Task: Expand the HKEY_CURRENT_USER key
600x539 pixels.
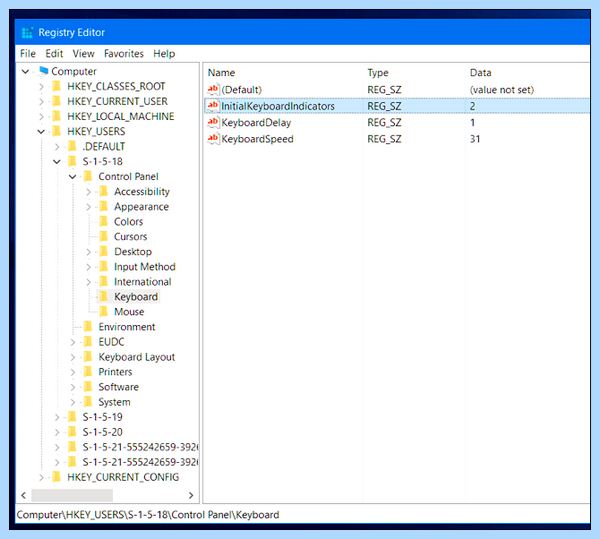Action: click(41, 101)
